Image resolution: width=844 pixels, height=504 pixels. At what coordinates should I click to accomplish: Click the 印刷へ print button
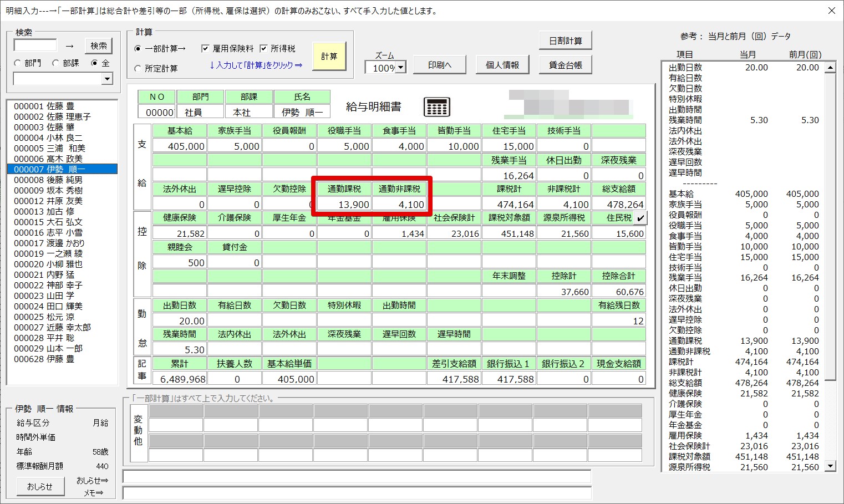click(x=440, y=65)
